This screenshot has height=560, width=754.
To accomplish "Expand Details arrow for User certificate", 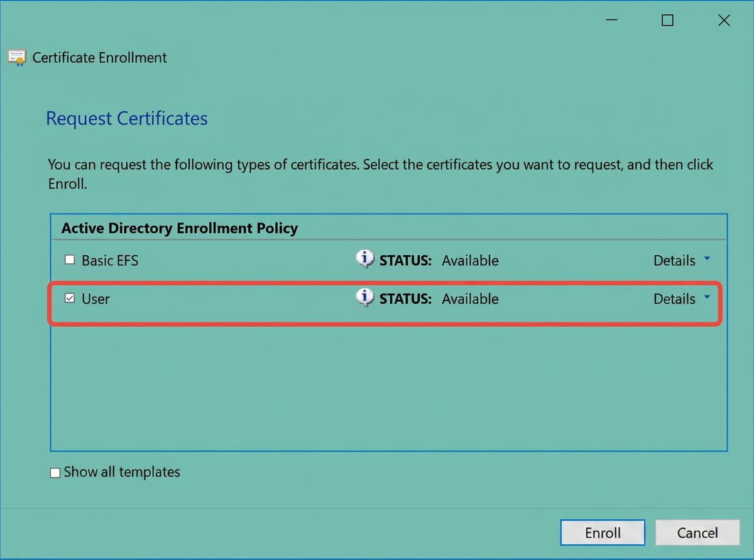I will [707, 297].
